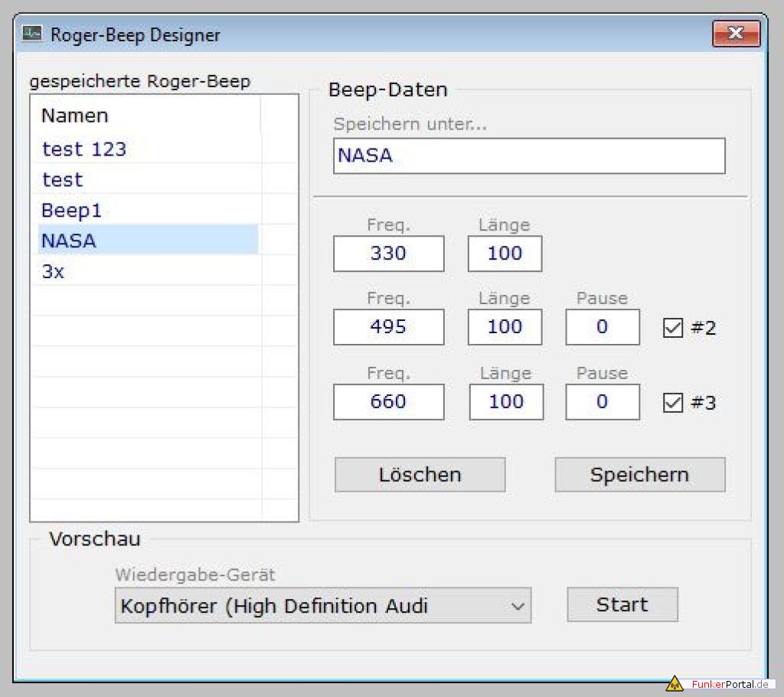The width and height of the screenshot is (784, 697).
Task: Click the Speichern button
Action: point(639,475)
